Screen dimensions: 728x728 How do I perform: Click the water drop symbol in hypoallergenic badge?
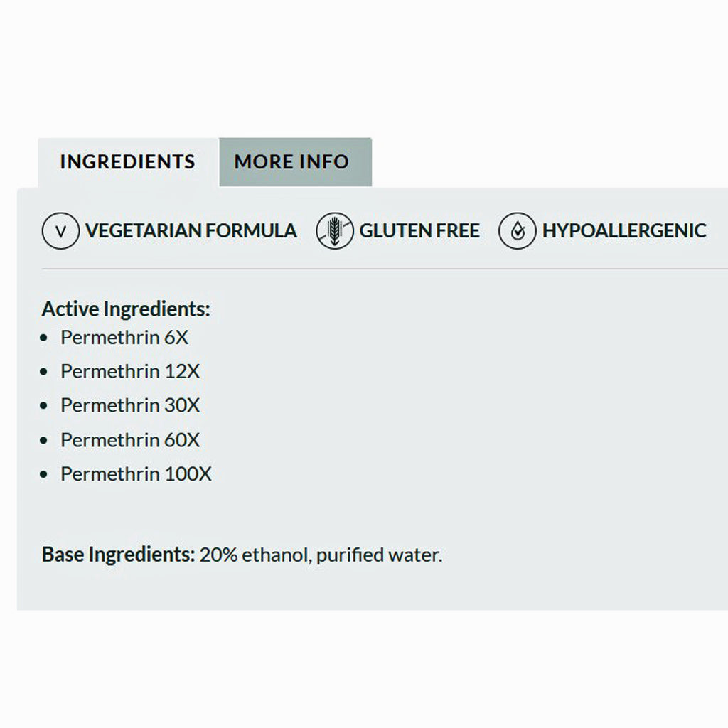coord(518,230)
